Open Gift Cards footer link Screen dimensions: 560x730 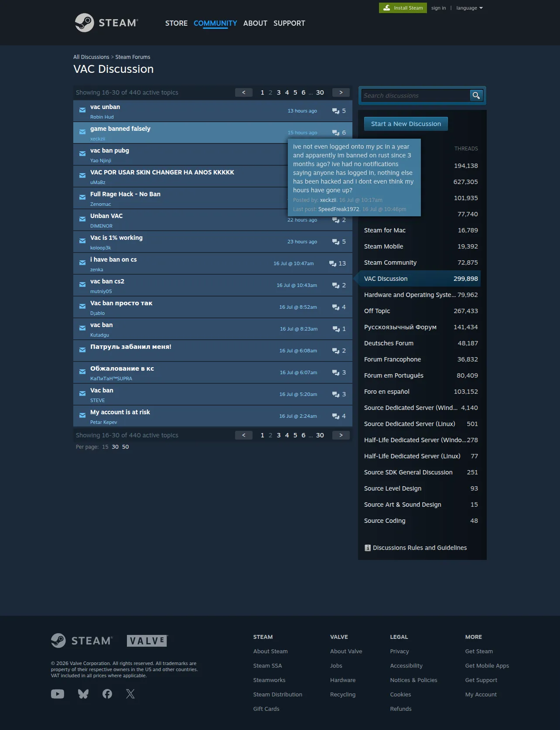point(266,709)
